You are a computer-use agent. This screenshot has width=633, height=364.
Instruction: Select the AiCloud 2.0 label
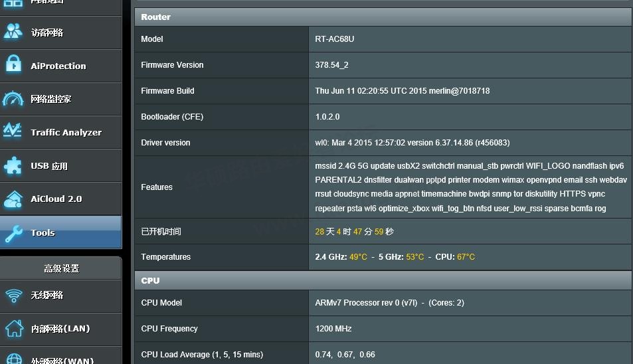56,199
